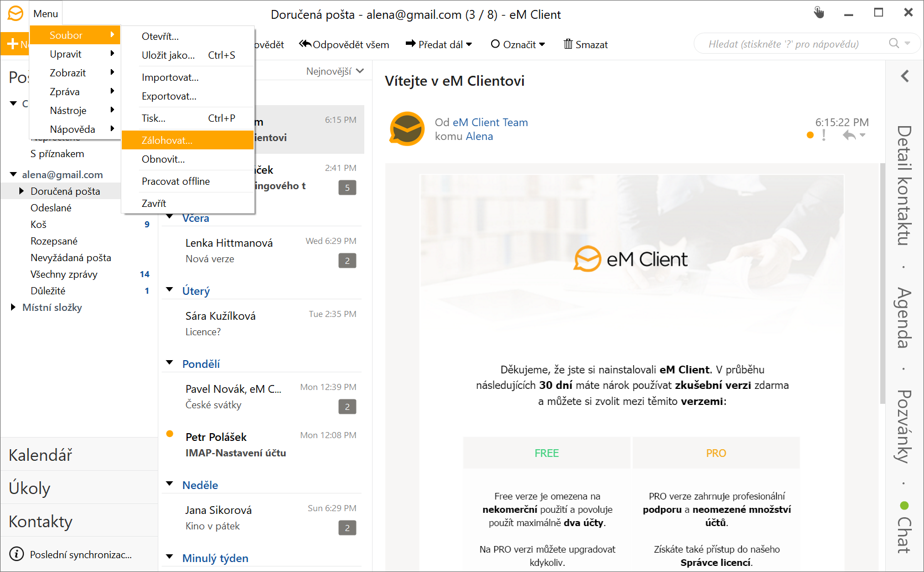Collapse the alena@gmail.com account tree
924x572 pixels.
tap(13, 174)
